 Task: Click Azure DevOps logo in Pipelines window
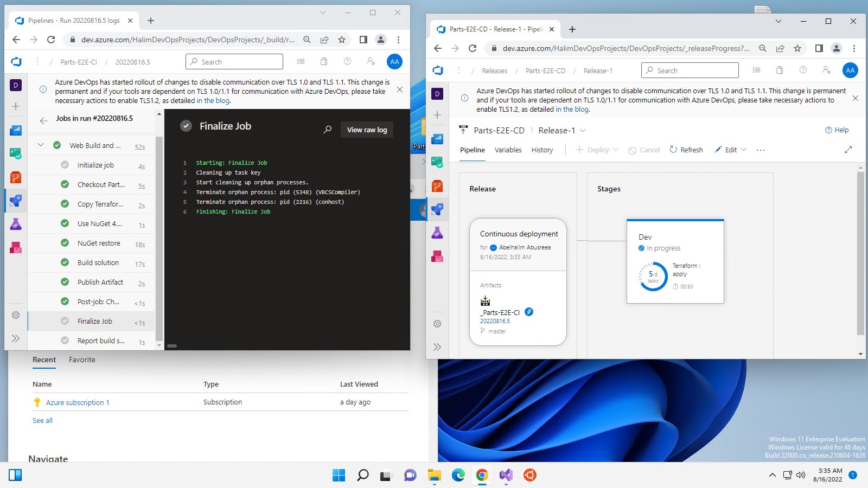tap(16, 62)
